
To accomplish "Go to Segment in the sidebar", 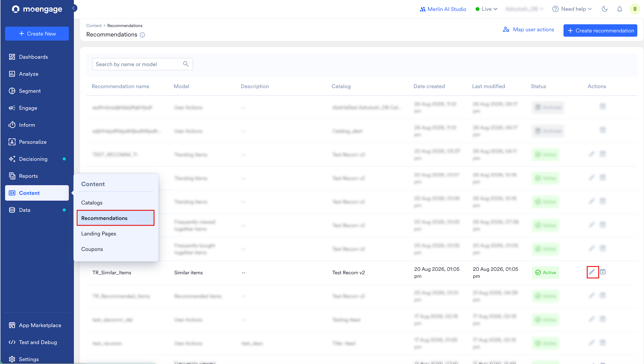I will point(37,91).
